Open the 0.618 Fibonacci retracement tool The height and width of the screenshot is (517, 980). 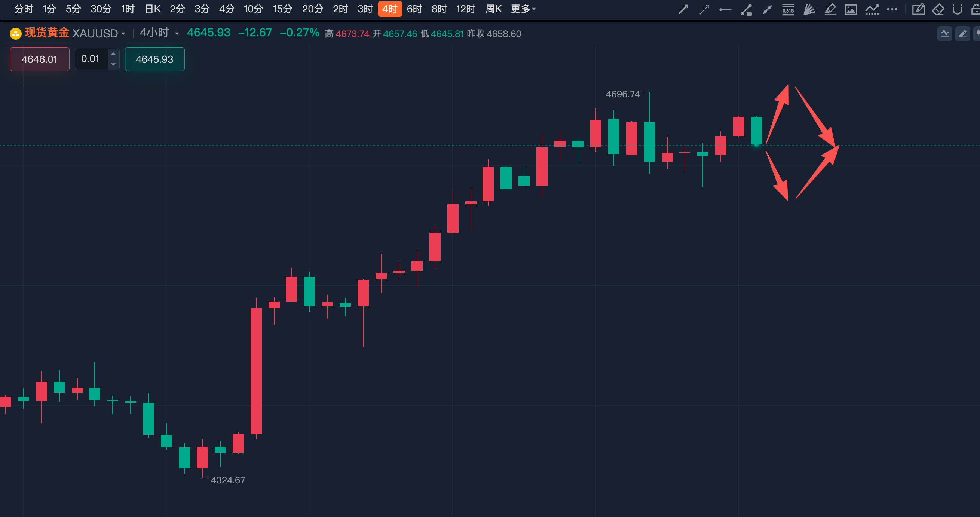(x=788, y=9)
